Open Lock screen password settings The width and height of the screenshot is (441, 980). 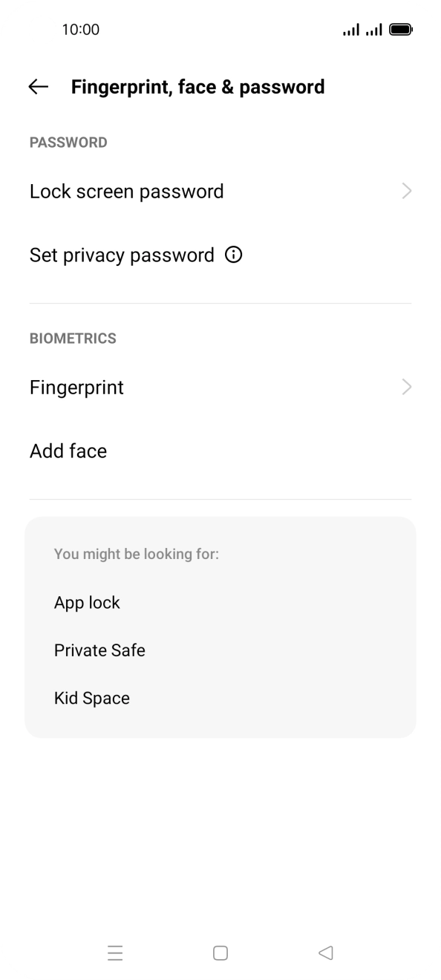pos(126,191)
